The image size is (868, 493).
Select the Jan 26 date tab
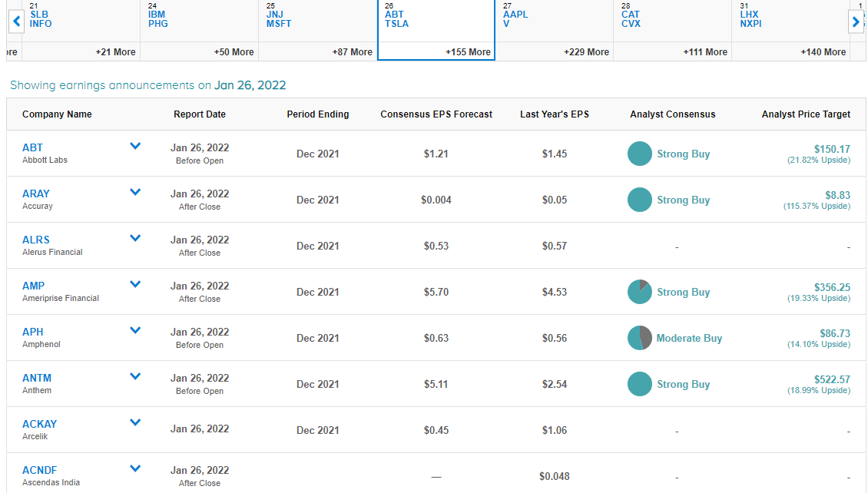(436, 30)
